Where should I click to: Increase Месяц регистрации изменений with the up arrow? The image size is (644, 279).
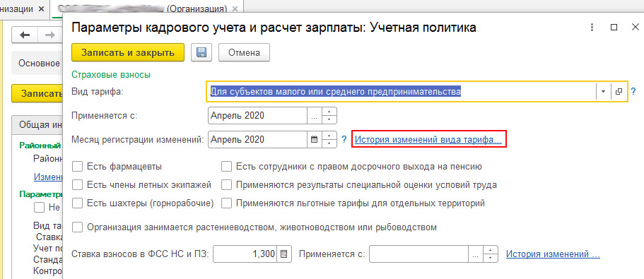329,136
